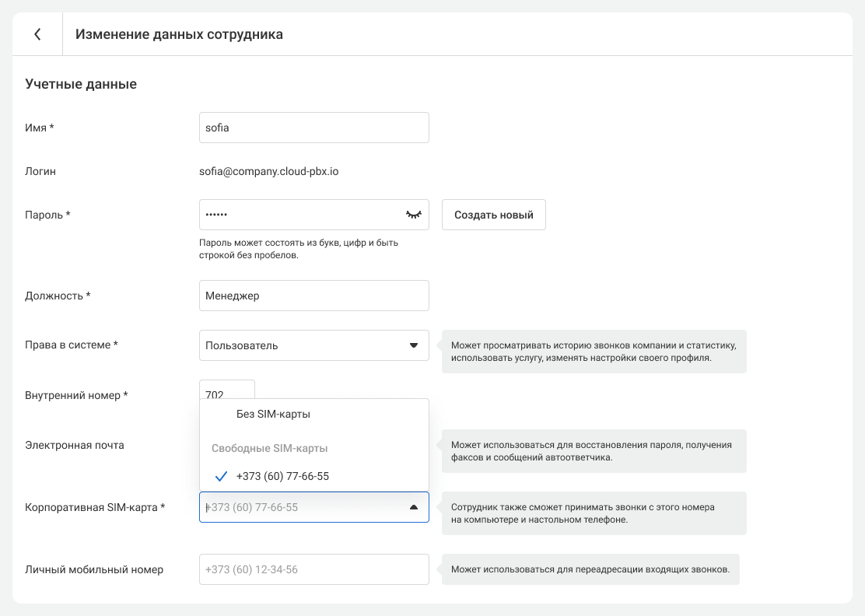This screenshot has height=616, width=865.
Task: Focus the Личный мобильный номер input
Action: 313,569
